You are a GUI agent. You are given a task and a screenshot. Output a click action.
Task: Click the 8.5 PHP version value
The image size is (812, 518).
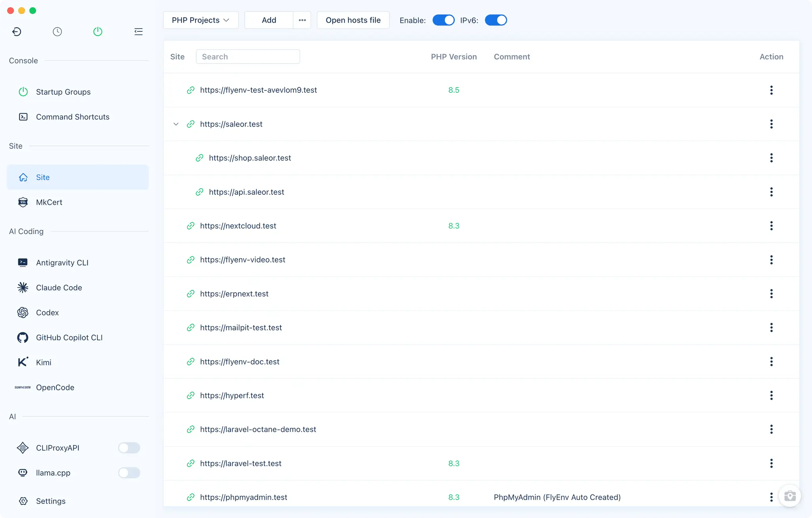click(x=454, y=90)
